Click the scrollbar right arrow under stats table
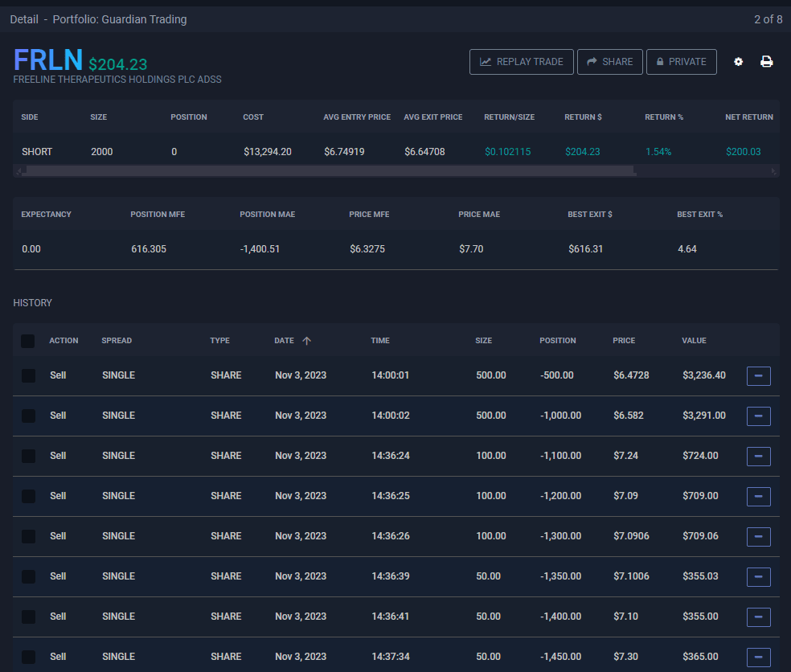 pos(774,171)
